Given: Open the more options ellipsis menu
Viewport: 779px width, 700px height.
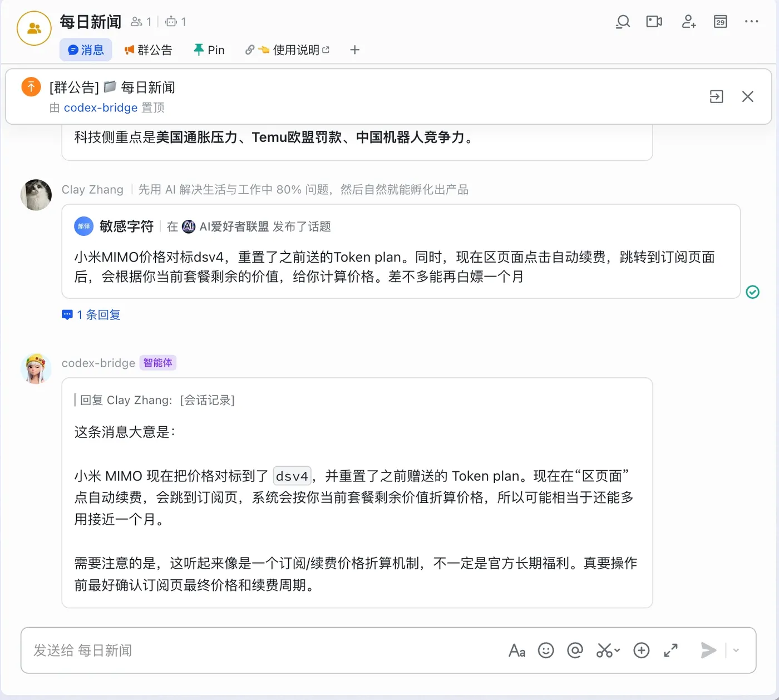Looking at the screenshot, I should pyautogui.click(x=752, y=22).
